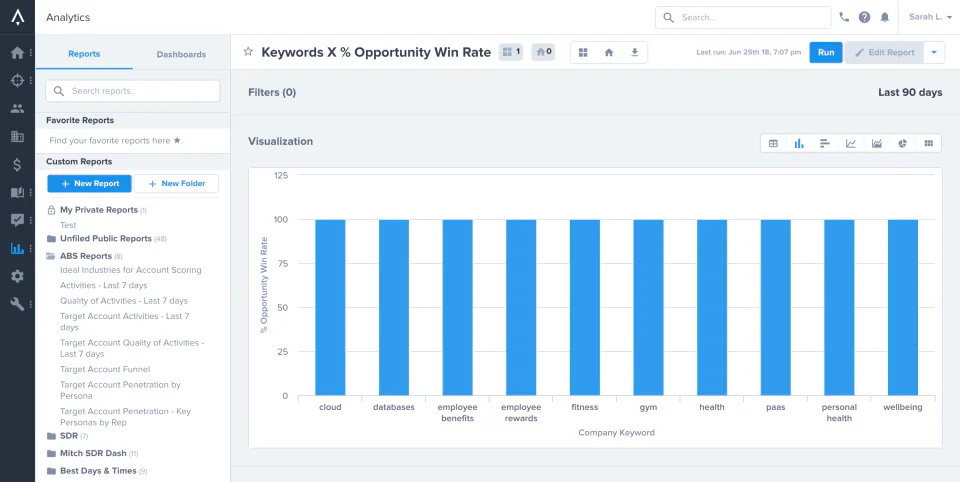Image resolution: width=960 pixels, height=482 pixels.
Task: Switch to horizontal bar chart view
Action: (825, 143)
